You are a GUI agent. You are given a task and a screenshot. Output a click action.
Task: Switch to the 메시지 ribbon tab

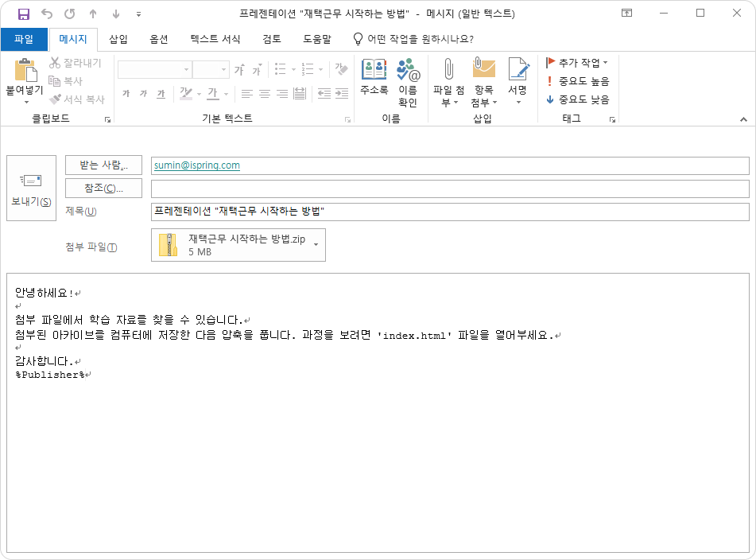tap(73, 39)
